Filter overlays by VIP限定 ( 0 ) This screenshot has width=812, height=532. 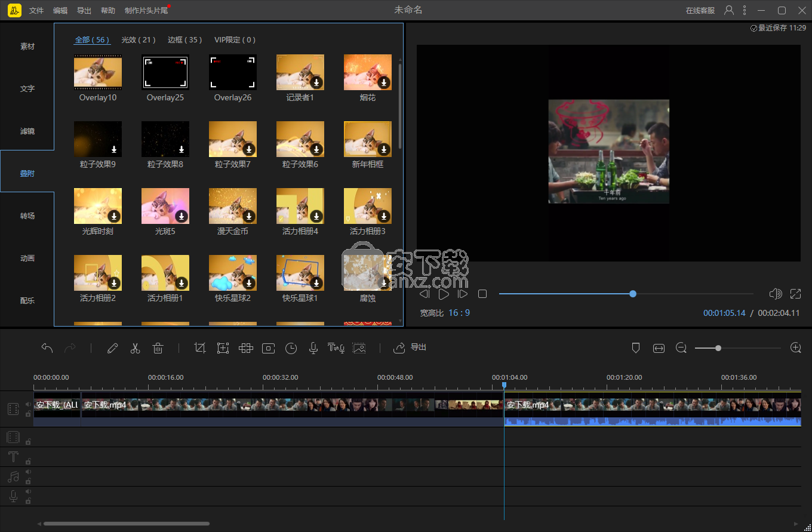click(x=235, y=40)
